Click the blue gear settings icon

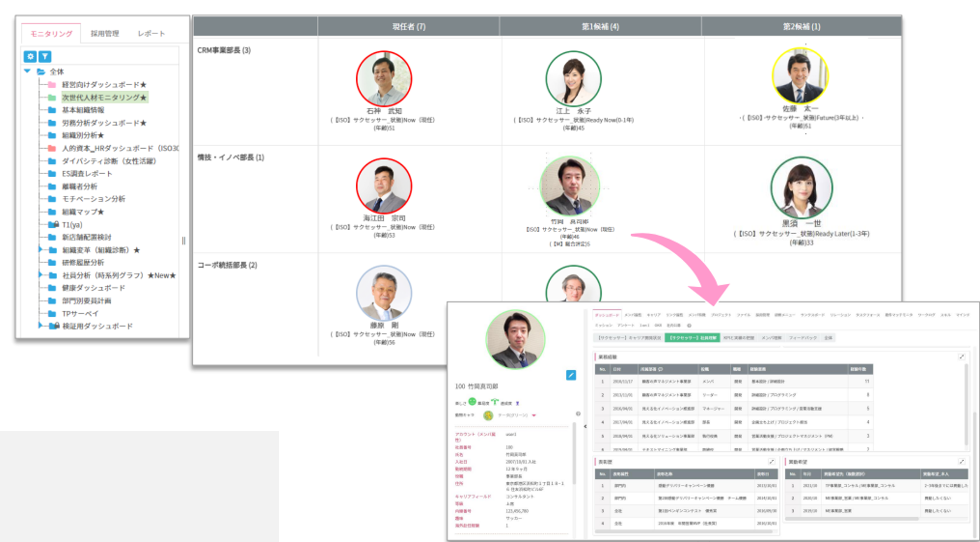pos(30,56)
